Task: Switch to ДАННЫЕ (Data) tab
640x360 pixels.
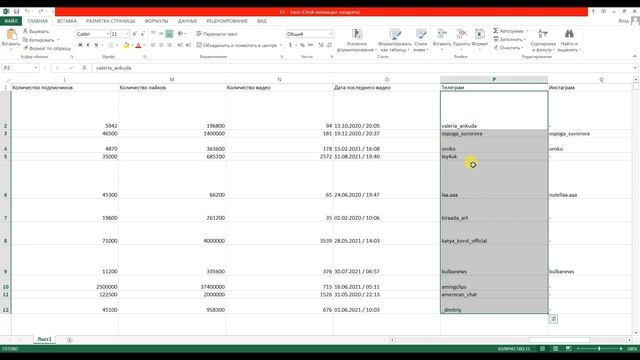Action: click(187, 21)
